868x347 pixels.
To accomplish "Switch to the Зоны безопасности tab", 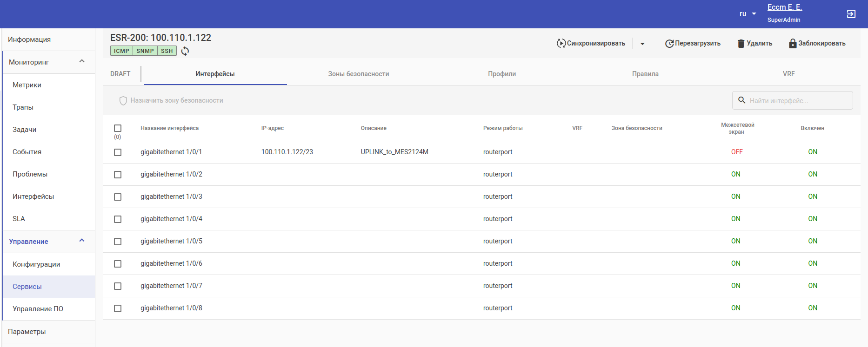I will click(x=358, y=74).
